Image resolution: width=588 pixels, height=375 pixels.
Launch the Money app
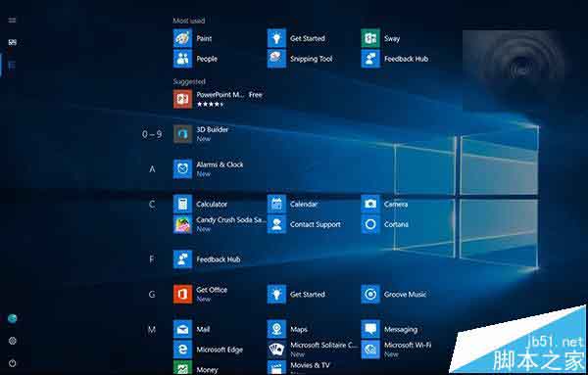pyautogui.click(x=182, y=367)
